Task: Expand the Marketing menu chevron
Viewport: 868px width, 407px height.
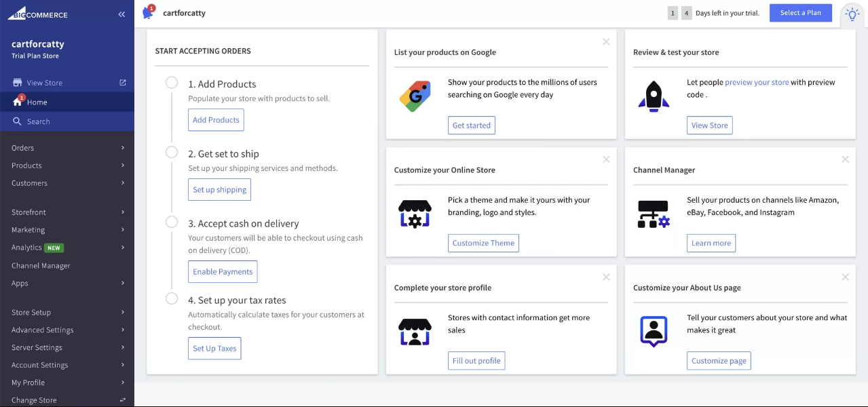Action: click(123, 230)
